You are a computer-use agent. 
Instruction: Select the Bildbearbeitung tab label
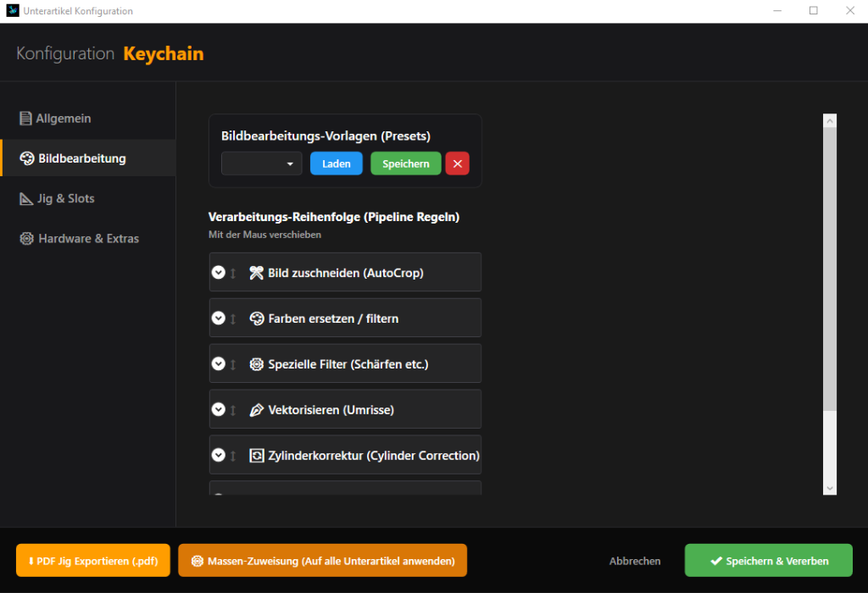click(x=82, y=158)
